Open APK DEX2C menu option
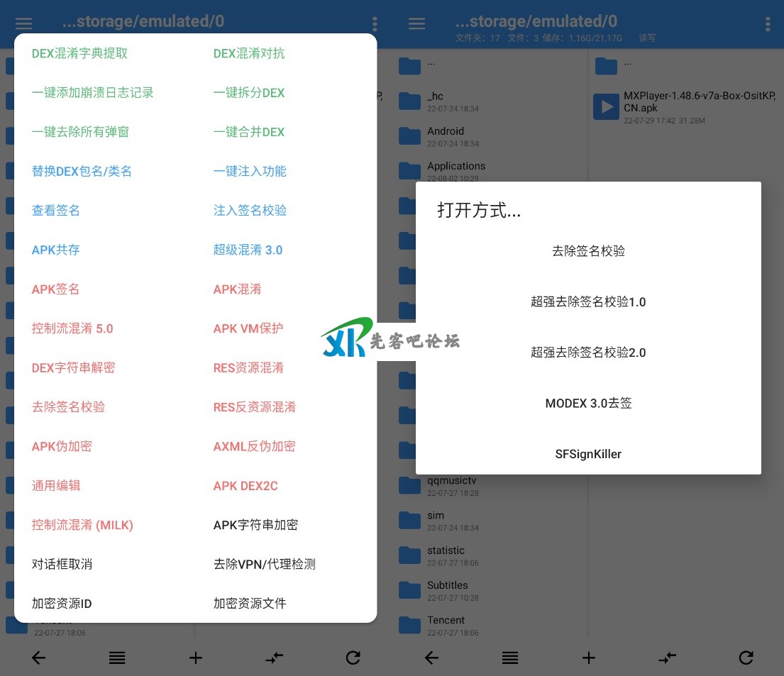 [x=245, y=485]
